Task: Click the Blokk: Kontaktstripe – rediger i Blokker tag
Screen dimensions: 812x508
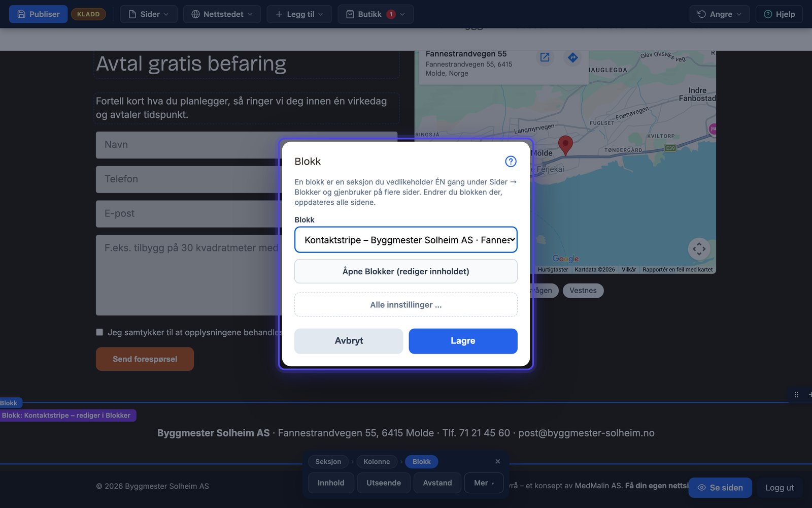Action: [67, 416]
